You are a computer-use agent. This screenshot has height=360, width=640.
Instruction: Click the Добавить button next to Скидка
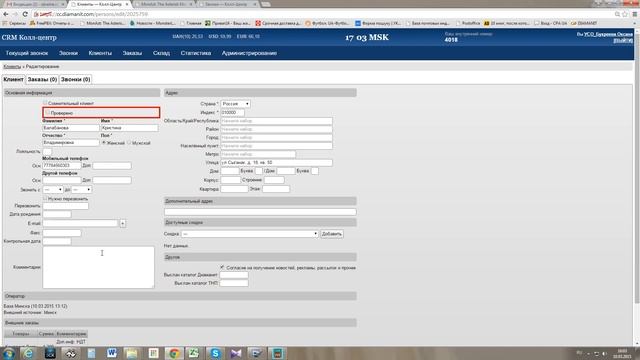331,234
